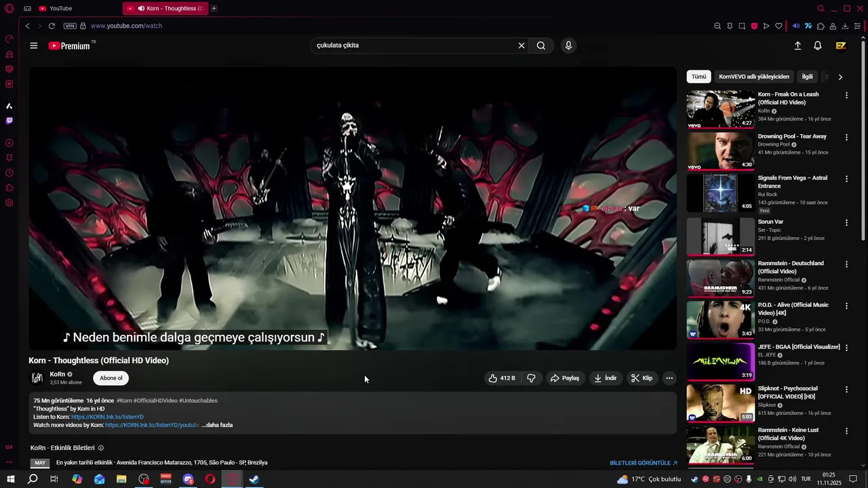Click the zoom-out magnifier in toolbar
The width and height of the screenshot is (868, 488).
(717, 26)
